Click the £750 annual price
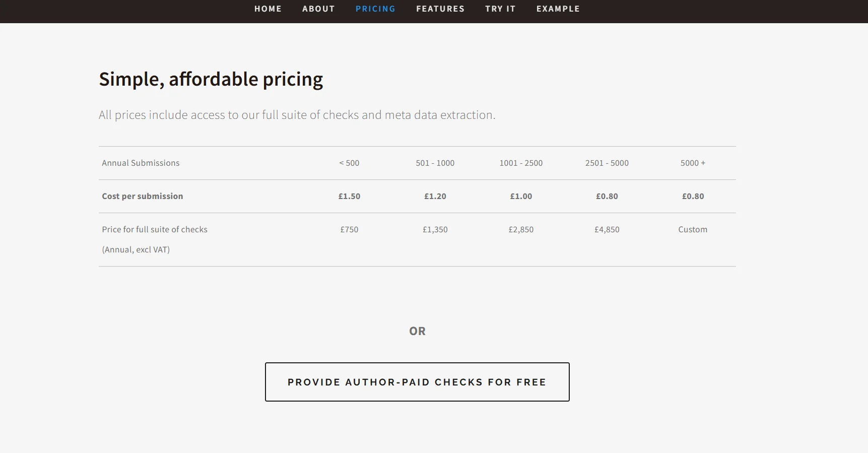 click(349, 229)
